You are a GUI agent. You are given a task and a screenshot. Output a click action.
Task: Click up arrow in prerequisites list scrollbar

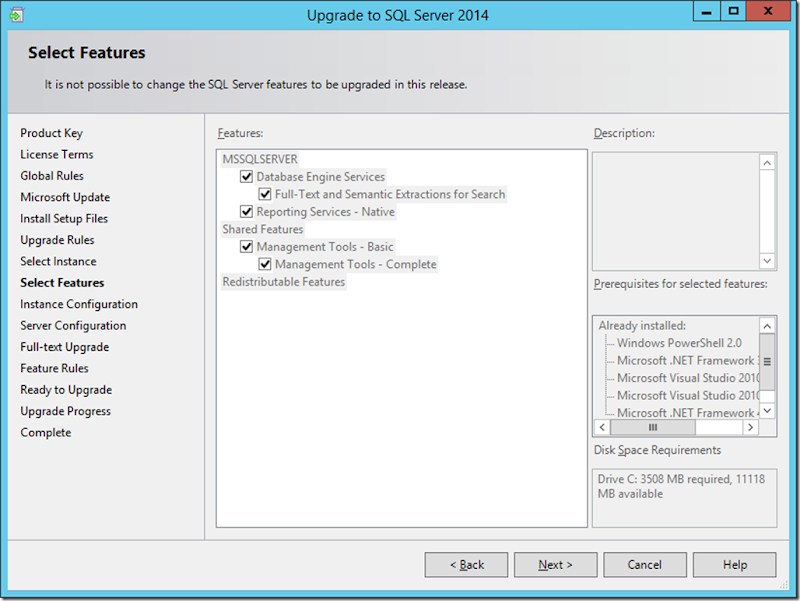(x=767, y=325)
